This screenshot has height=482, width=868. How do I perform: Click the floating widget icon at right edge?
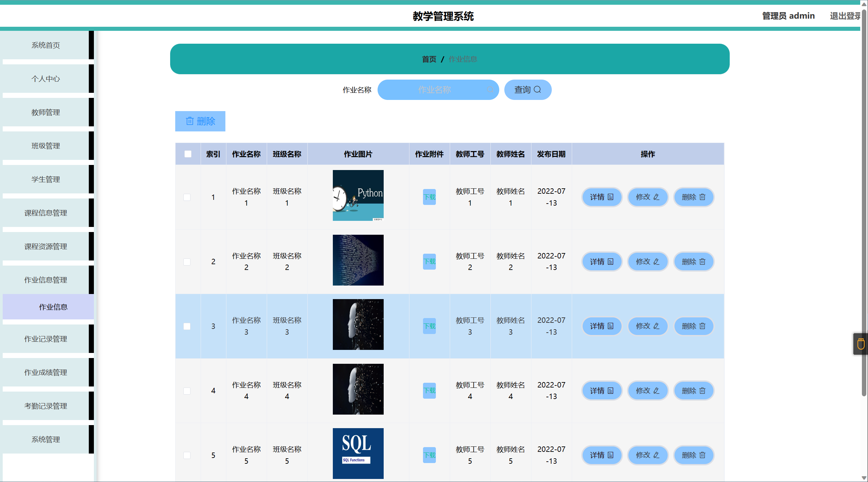click(861, 344)
